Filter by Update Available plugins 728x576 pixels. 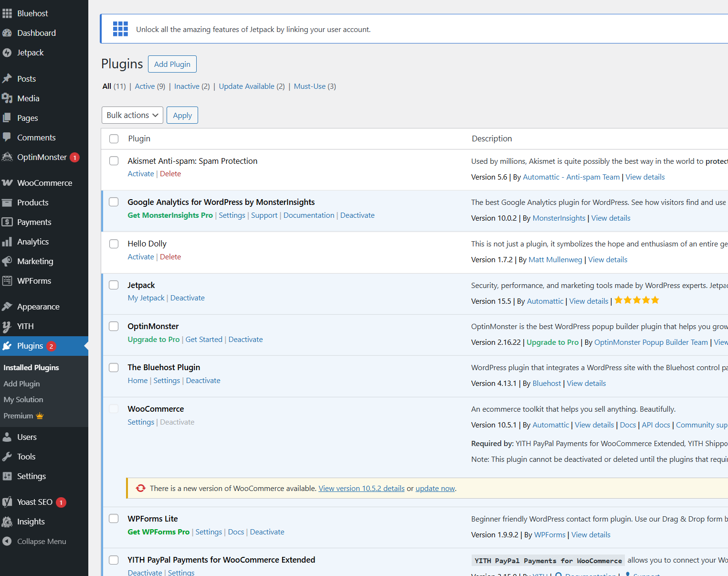tap(252, 86)
